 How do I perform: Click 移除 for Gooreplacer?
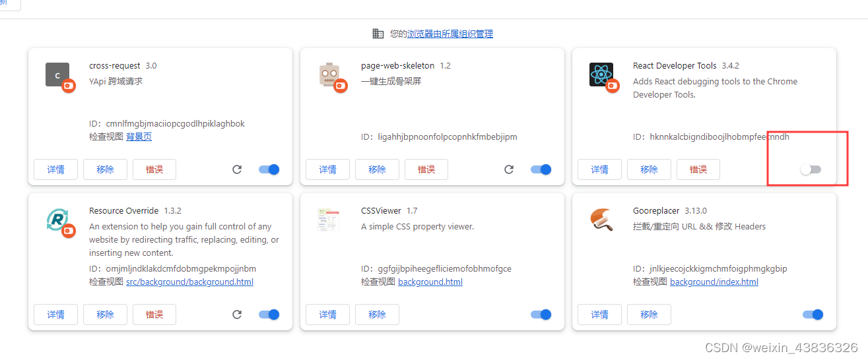649,315
